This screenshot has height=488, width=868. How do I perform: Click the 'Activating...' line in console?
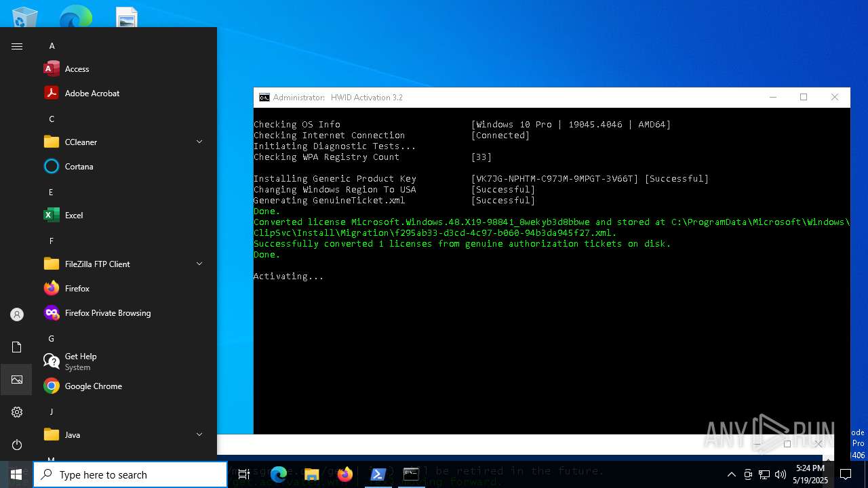tap(288, 277)
